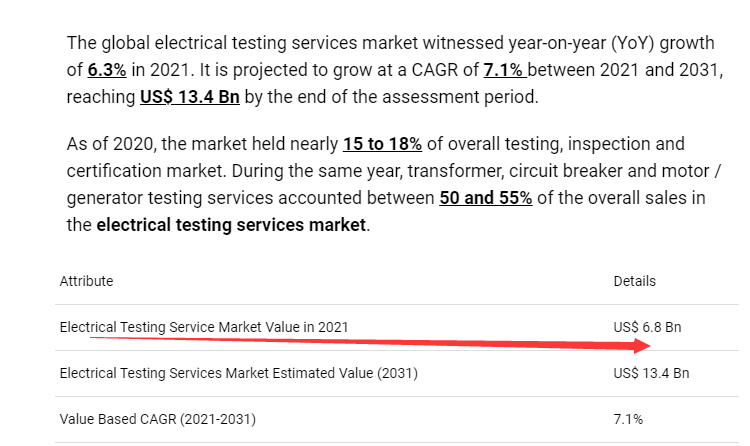Click the US$ 6.8 Bn table value
This screenshot has height=446, width=750.
pyautogui.click(x=648, y=327)
